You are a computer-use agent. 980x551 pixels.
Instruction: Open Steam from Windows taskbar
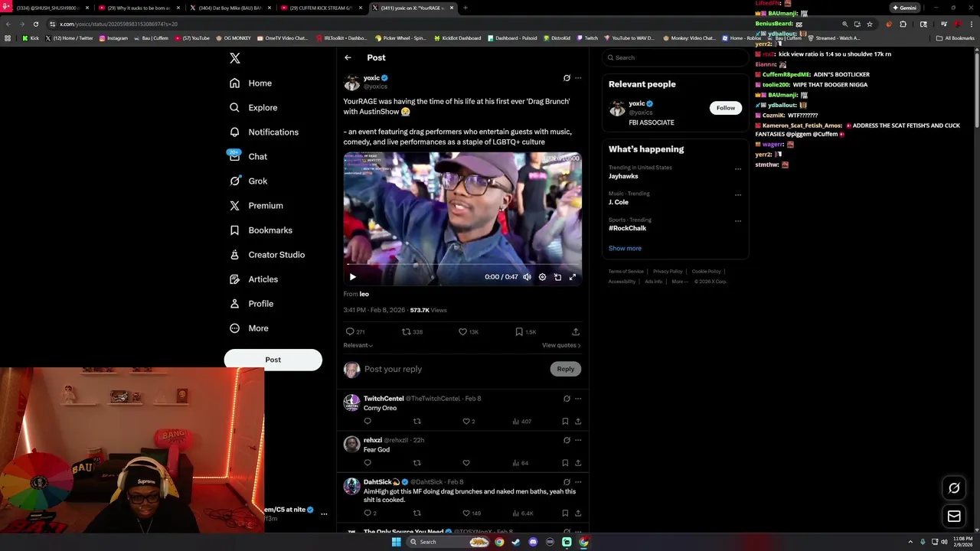[x=516, y=542]
